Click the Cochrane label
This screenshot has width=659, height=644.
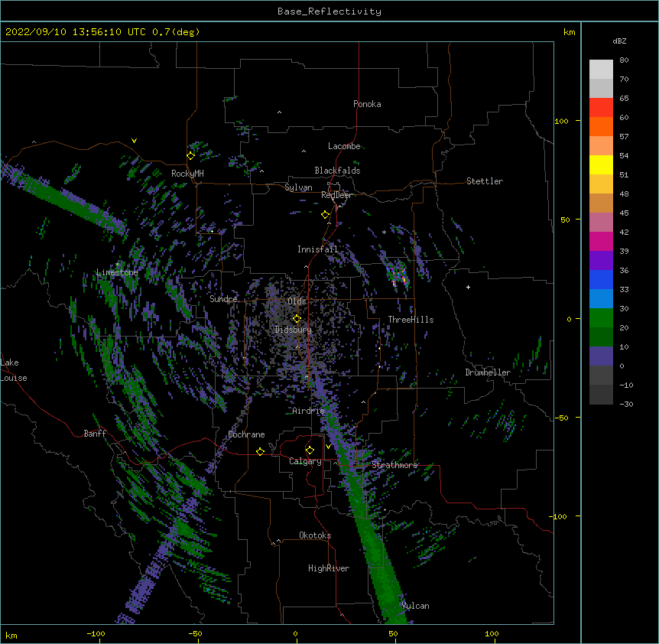coord(246,434)
